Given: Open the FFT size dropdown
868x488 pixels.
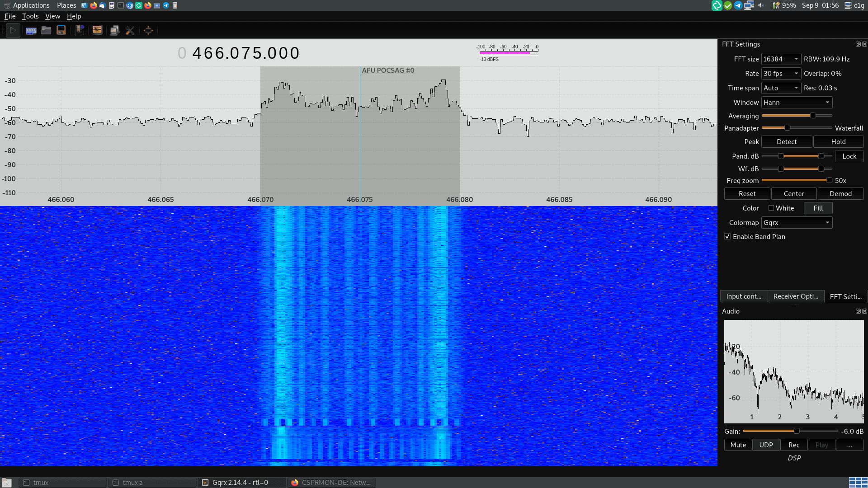Looking at the screenshot, I should coord(781,59).
